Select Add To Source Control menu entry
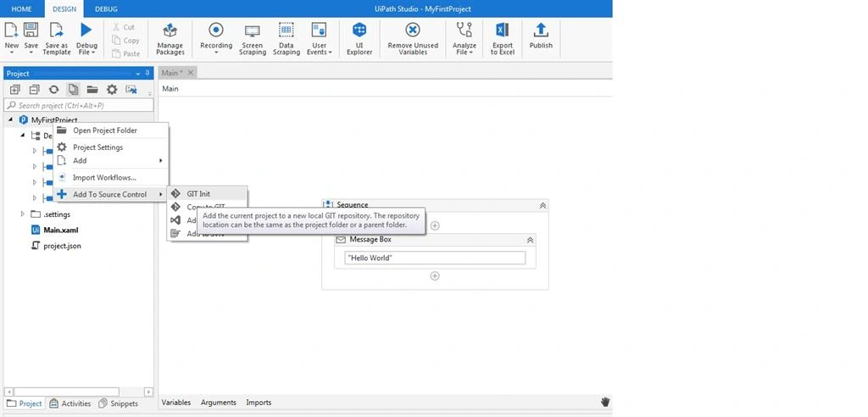The image size is (868, 417). 111,194
